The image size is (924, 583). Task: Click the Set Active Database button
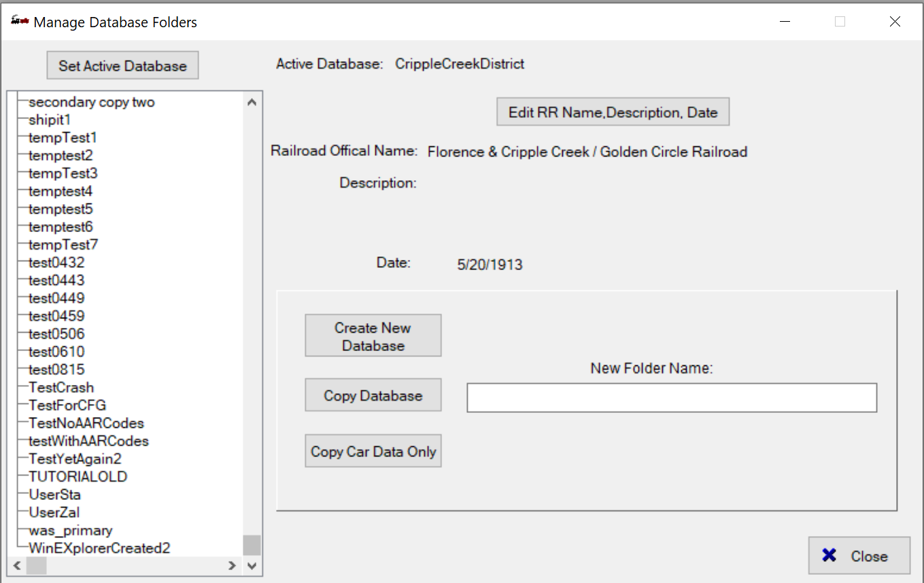pyautogui.click(x=122, y=66)
